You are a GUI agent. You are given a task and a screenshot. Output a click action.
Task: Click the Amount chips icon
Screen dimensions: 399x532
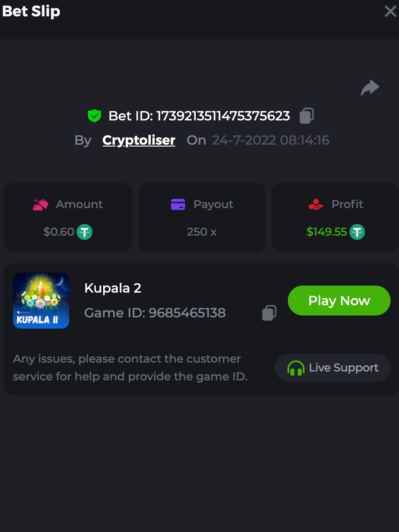tap(41, 204)
